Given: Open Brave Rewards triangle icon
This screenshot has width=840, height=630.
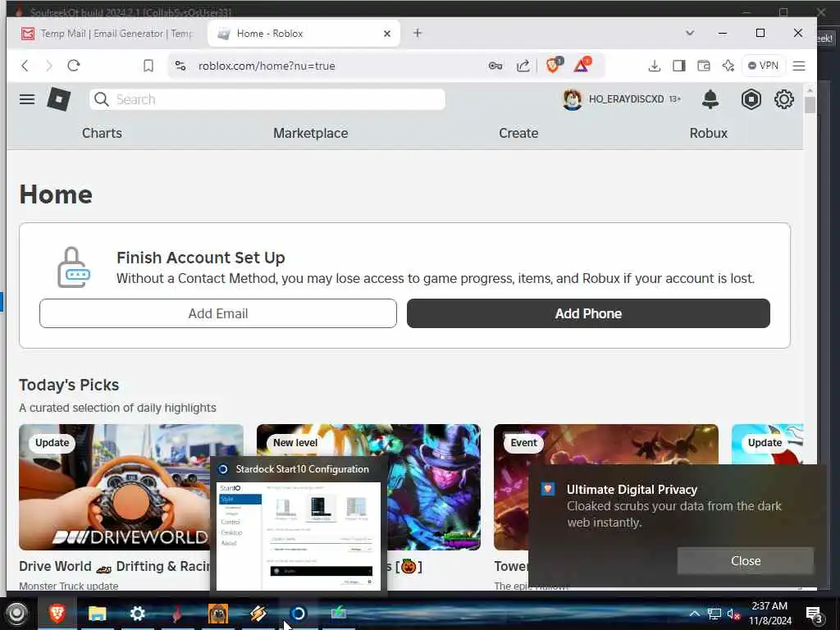Looking at the screenshot, I should coord(582,65).
